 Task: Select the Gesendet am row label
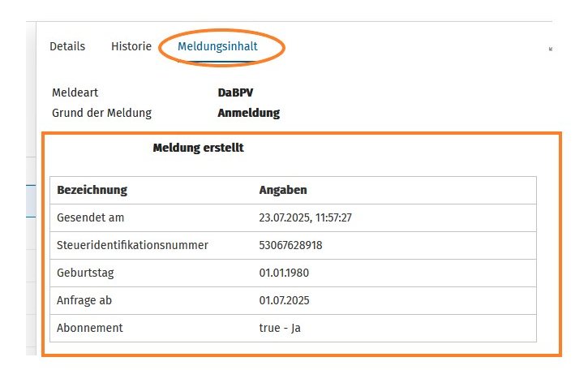(90, 217)
